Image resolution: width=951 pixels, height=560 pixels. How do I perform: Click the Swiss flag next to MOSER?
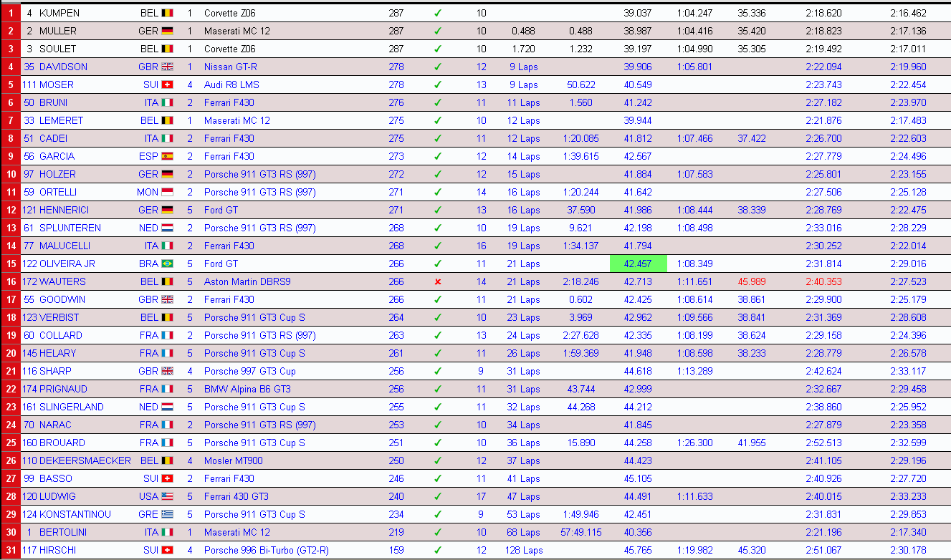pyautogui.click(x=167, y=85)
